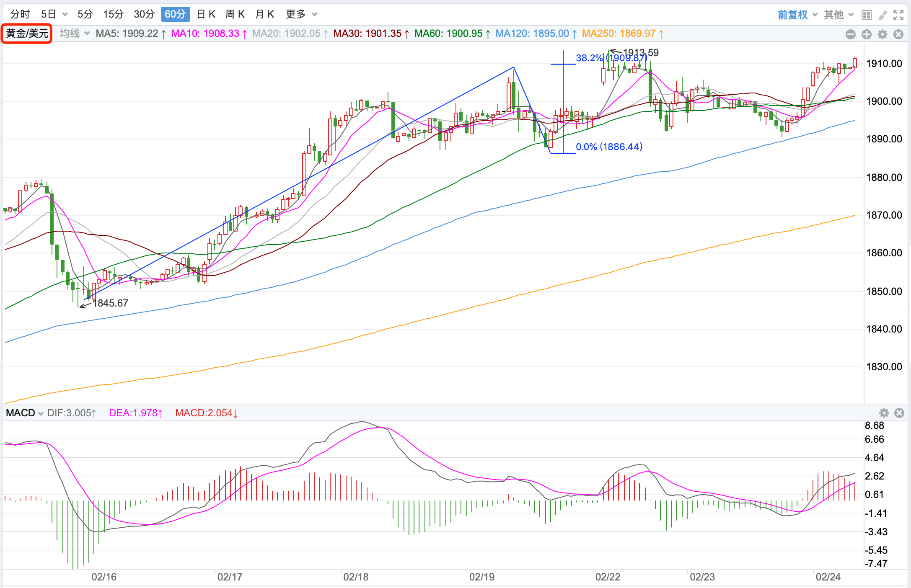911x588 pixels.
Task: Click the 1840.00 price axis label
Action: [884, 329]
